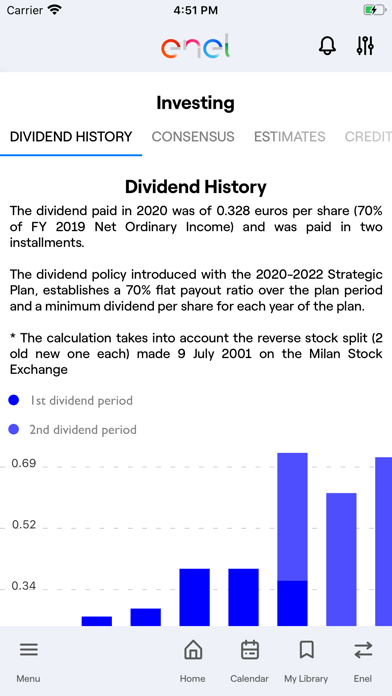
Task: Tap the Calendar label in bottom bar
Action: (249, 679)
